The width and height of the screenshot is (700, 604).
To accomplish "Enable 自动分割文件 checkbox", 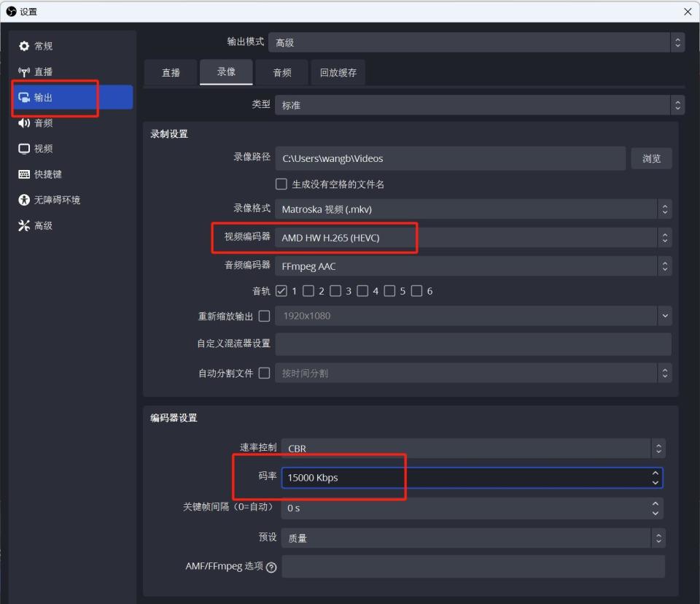I will pyautogui.click(x=264, y=373).
